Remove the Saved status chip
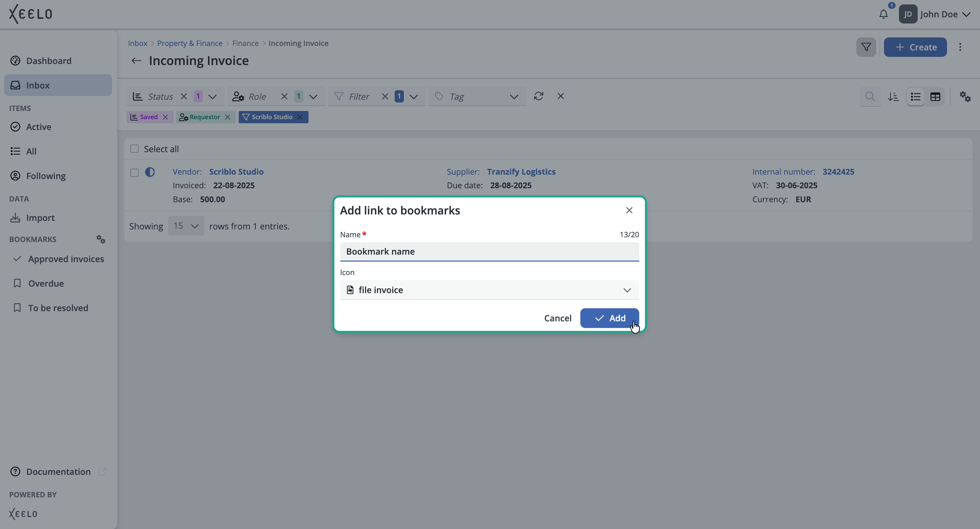Screen dimensions: 980x529 click(x=165, y=117)
